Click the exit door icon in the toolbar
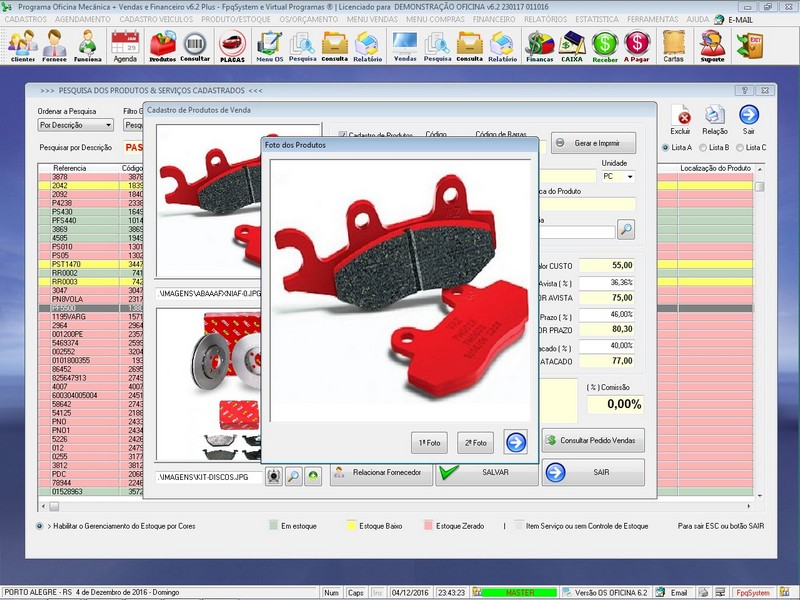The width and height of the screenshot is (800, 600). coord(749,45)
